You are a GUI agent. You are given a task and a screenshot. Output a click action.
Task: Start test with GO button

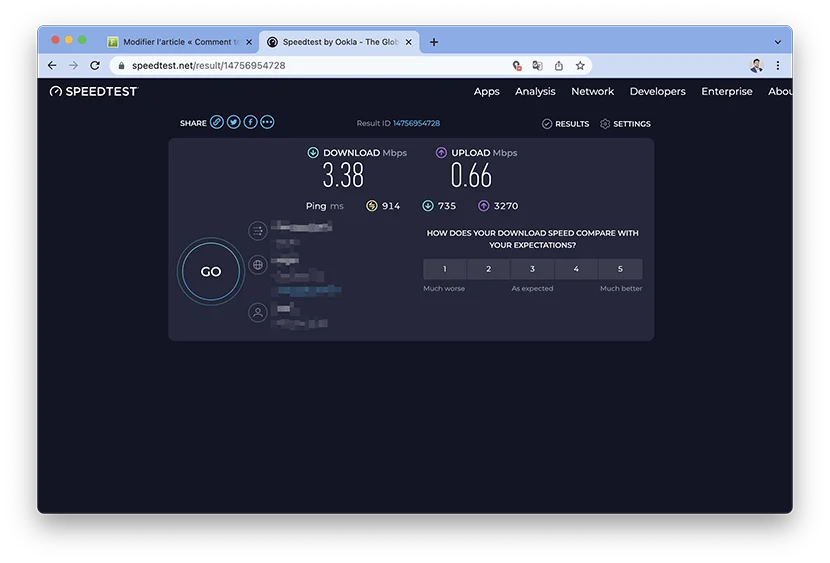coord(211,271)
